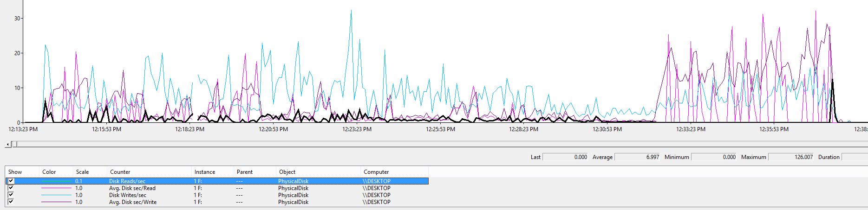Uncheck Show box for Disk Reads/sec

11,181
